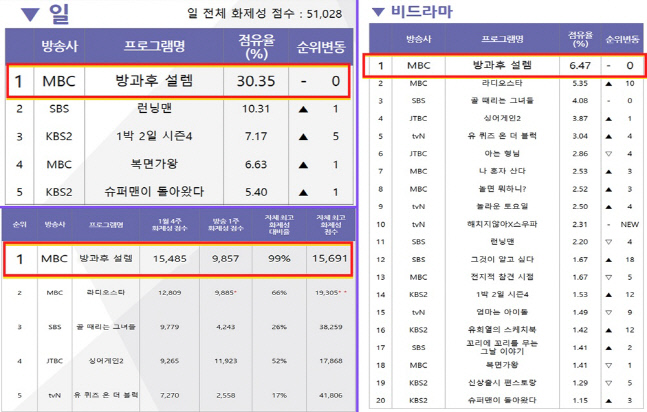
Task: Click the 41,806 value in the 유 퀴즈 row
Action: coord(331,395)
